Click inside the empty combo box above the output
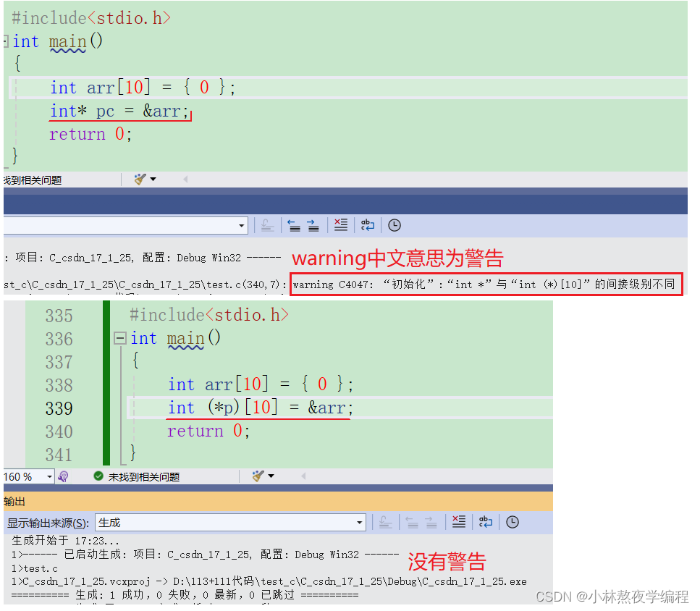 click(123, 225)
